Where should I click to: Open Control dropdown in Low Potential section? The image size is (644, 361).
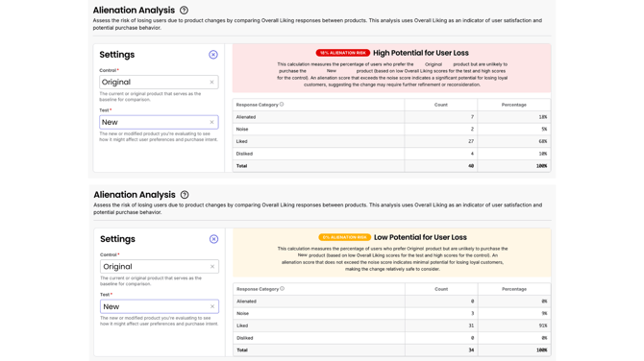(x=160, y=267)
